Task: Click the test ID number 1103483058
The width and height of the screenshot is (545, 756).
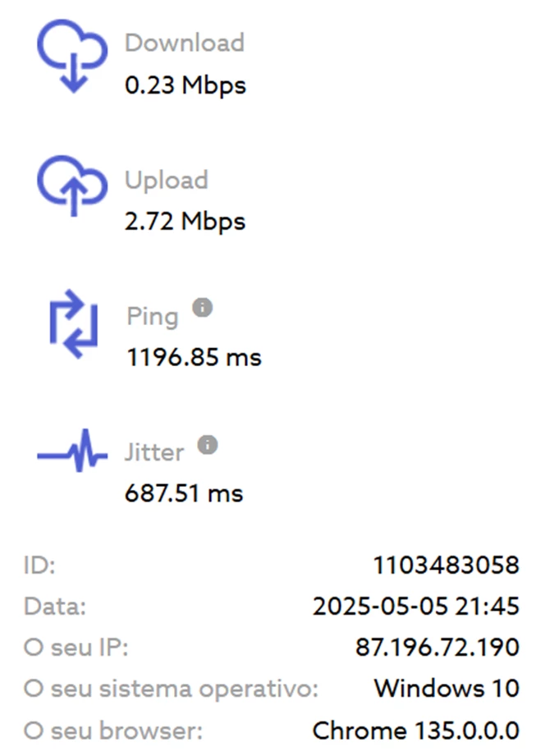Action: (446, 566)
